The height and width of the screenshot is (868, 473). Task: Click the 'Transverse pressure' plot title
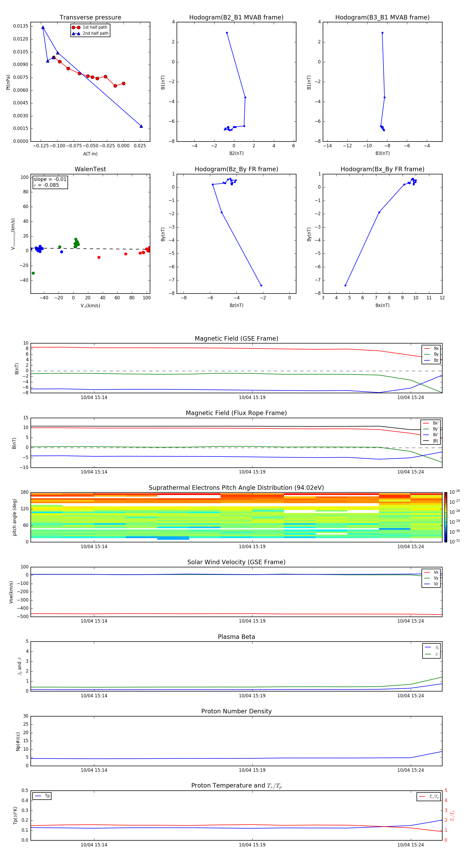pos(90,18)
